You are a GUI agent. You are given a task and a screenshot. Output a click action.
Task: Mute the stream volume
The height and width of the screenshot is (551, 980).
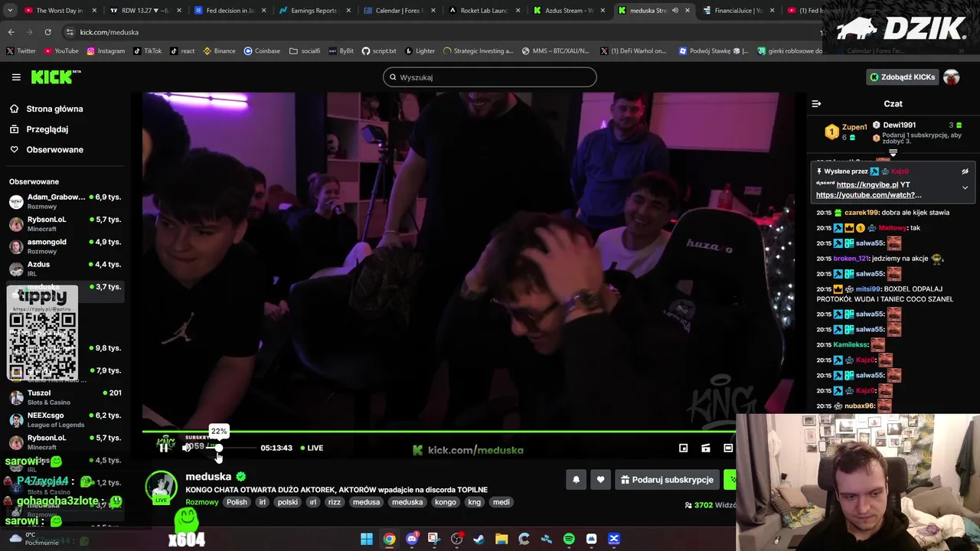(x=187, y=448)
